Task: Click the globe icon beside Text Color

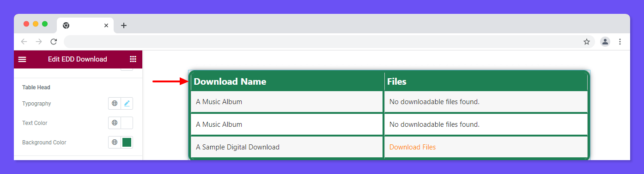Action: [115, 123]
